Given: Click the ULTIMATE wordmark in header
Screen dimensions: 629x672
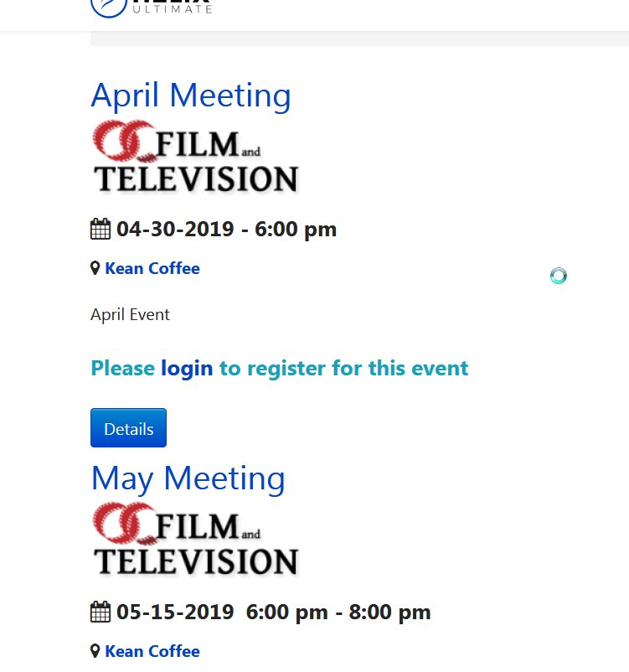Looking at the screenshot, I should tap(173, 9).
